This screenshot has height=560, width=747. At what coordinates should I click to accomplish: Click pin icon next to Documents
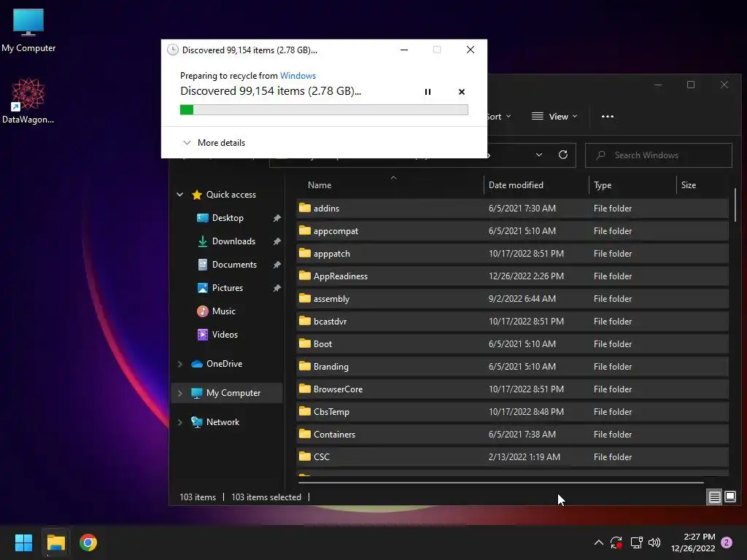(x=276, y=265)
